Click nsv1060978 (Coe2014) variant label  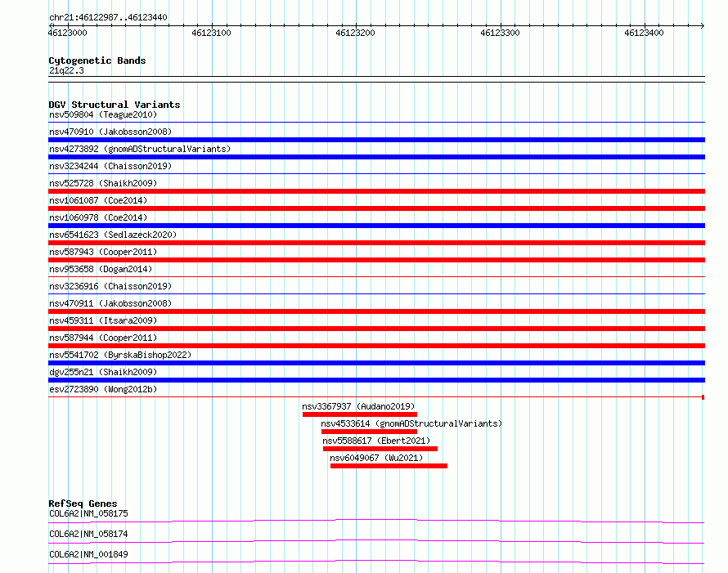pyautogui.click(x=98, y=217)
